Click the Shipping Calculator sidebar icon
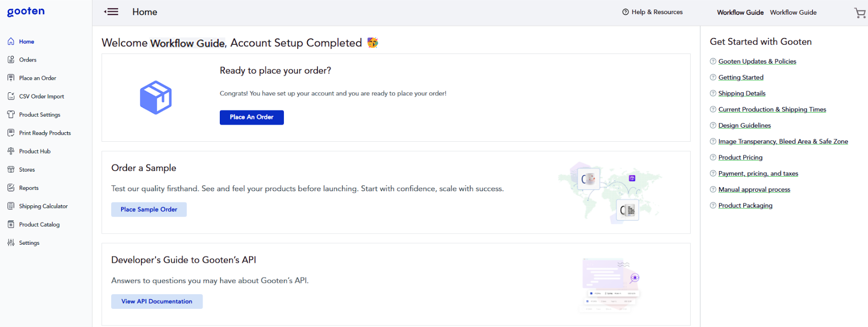Image resolution: width=868 pixels, height=327 pixels. (11, 206)
